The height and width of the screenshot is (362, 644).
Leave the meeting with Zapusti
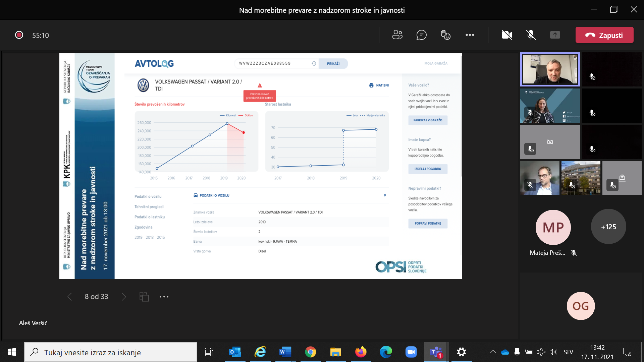(604, 35)
